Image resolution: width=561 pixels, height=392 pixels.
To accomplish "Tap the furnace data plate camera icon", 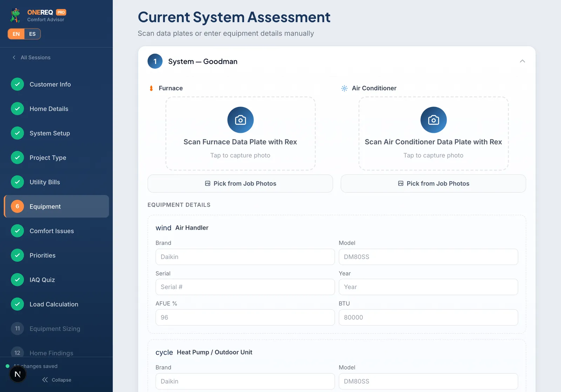I will (x=240, y=120).
